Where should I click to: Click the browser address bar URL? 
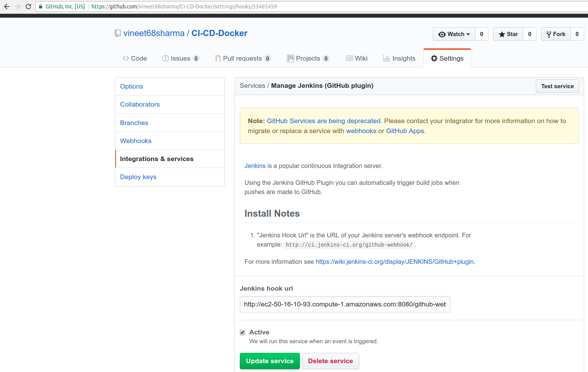tap(184, 7)
